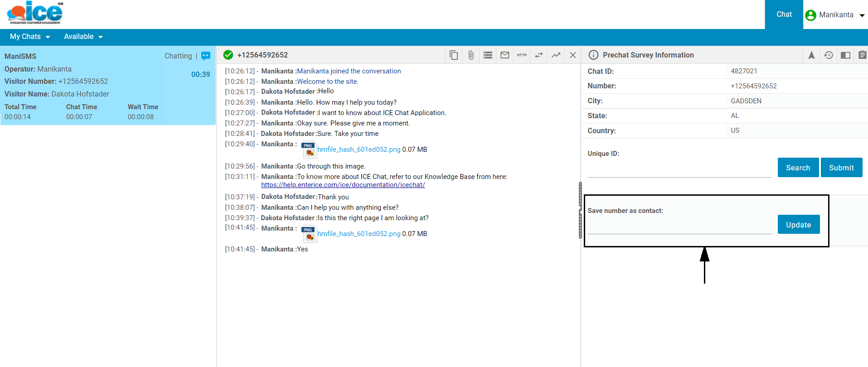The width and height of the screenshot is (868, 367).
Task: Open the knowledge base book icon
Action: pos(845,55)
